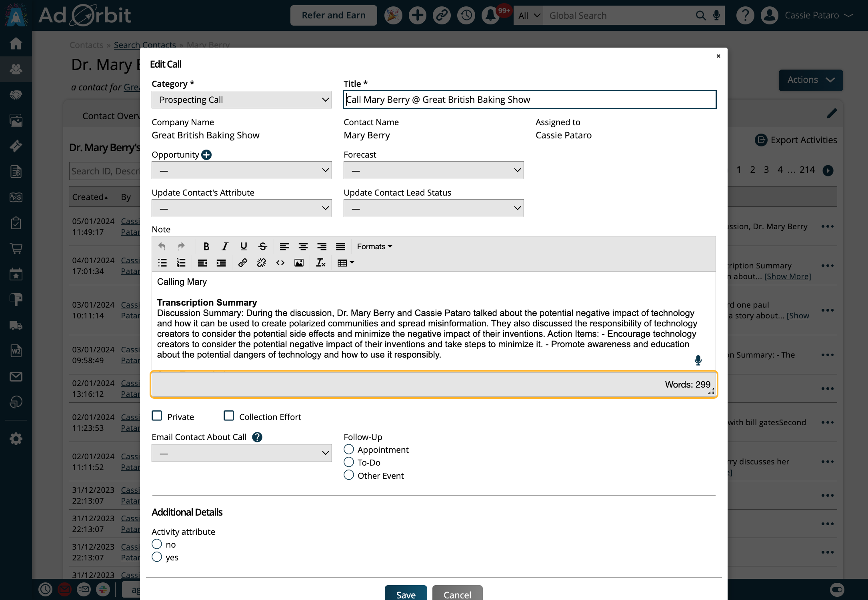Increase indent in note editor

pyautogui.click(x=221, y=263)
